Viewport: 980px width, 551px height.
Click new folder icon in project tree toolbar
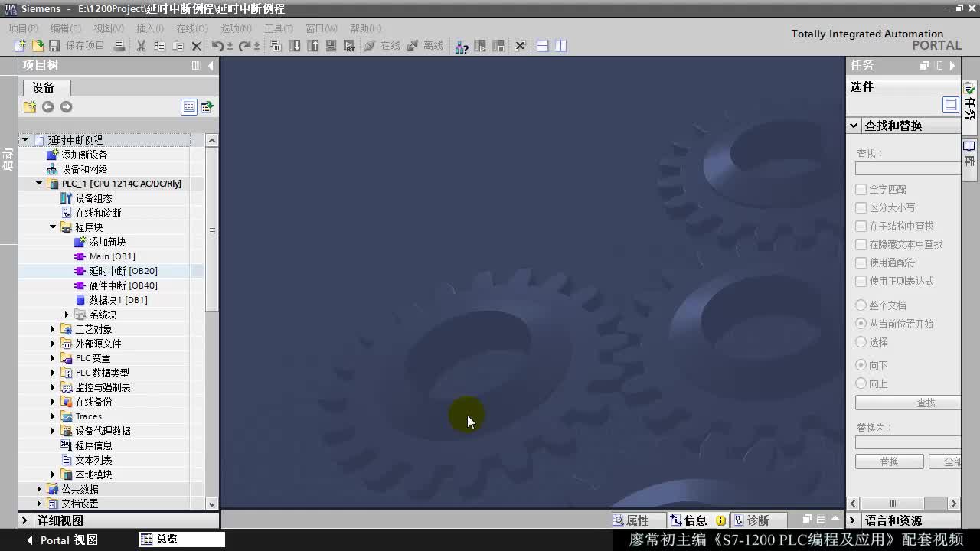click(x=30, y=106)
